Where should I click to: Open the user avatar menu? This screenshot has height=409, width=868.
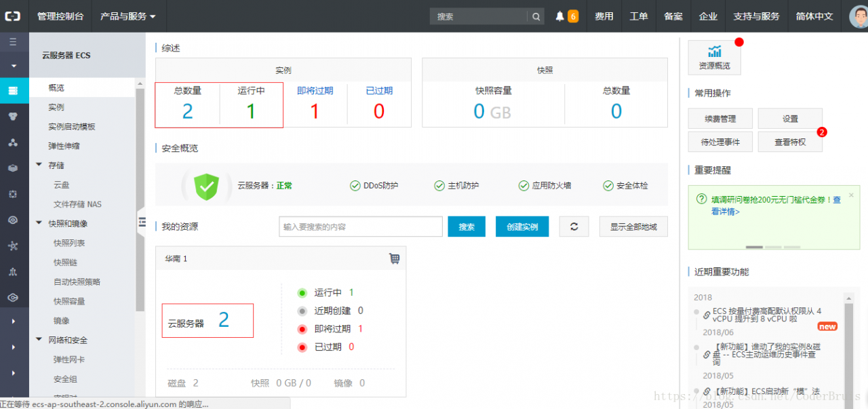tap(859, 16)
